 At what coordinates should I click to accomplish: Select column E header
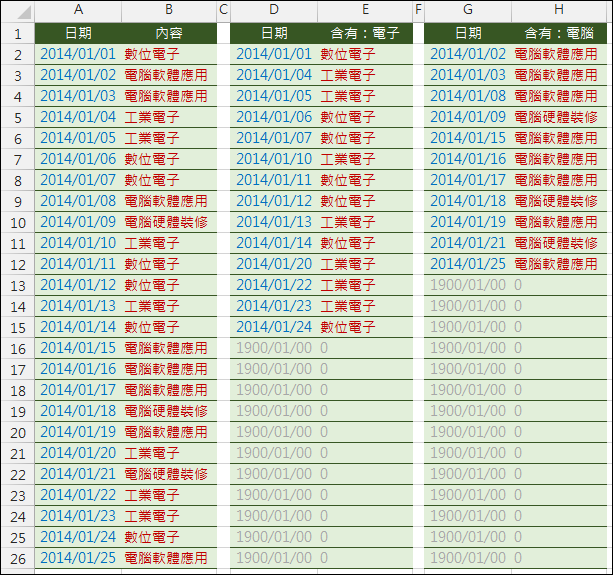click(x=365, y=9)
